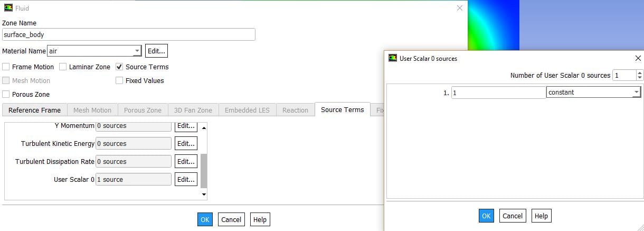Increase number of User Scalar 0 sources

640,73
